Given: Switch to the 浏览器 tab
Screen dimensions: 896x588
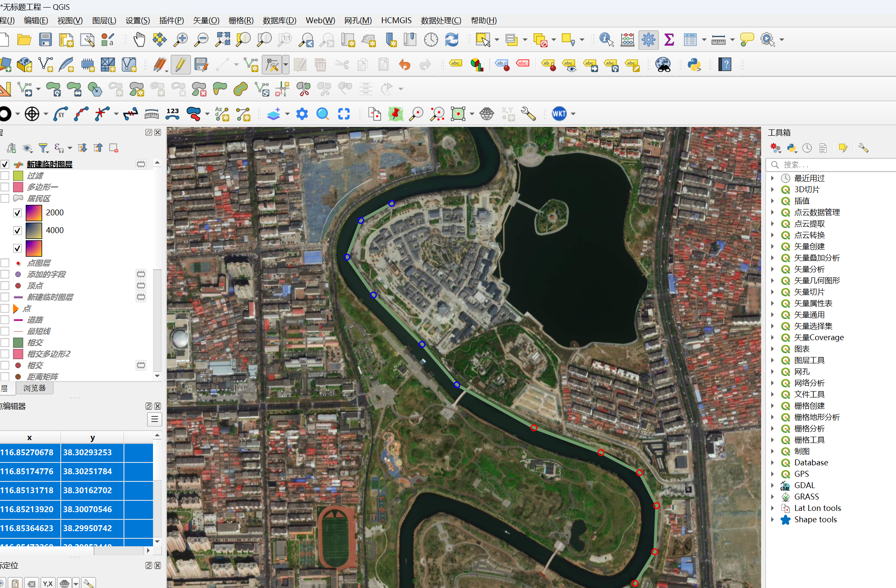Looking at the screenshot, I should click(35, 388).
